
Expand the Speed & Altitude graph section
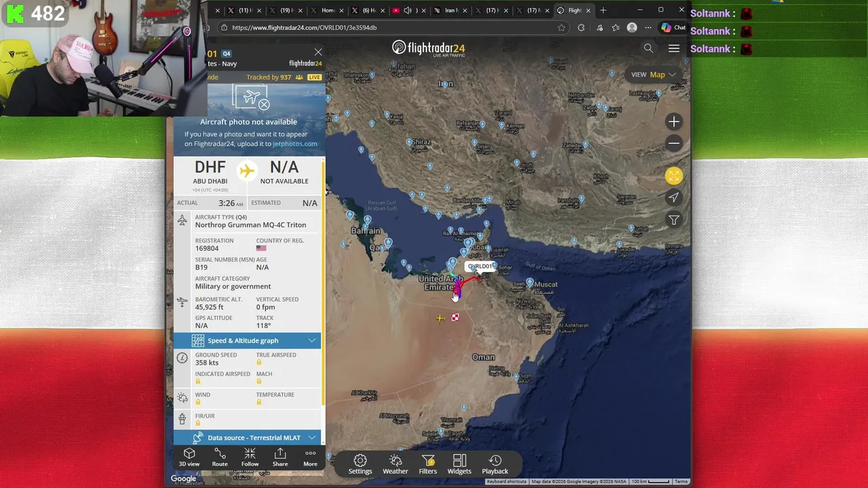247,340
